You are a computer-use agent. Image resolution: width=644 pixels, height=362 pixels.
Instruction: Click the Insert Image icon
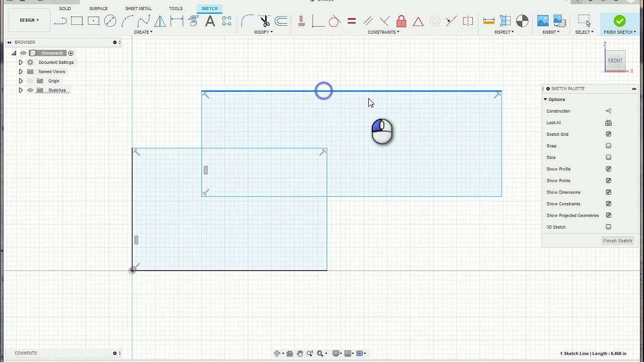point(543,21)
